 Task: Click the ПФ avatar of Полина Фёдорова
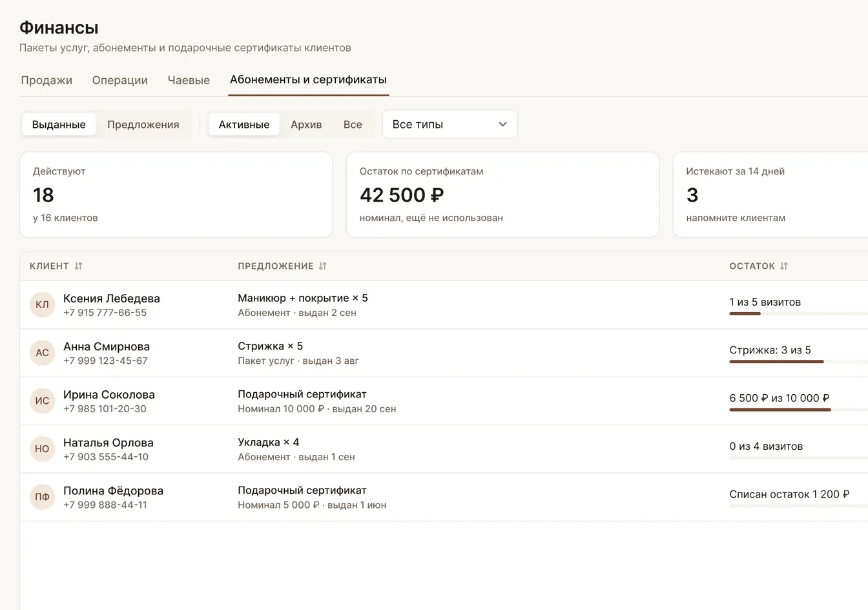[42, 497]
